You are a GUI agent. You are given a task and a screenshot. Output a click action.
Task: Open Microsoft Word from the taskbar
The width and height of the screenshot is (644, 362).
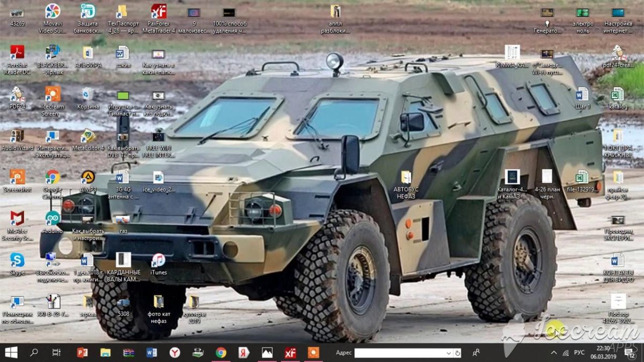point(151,353)
